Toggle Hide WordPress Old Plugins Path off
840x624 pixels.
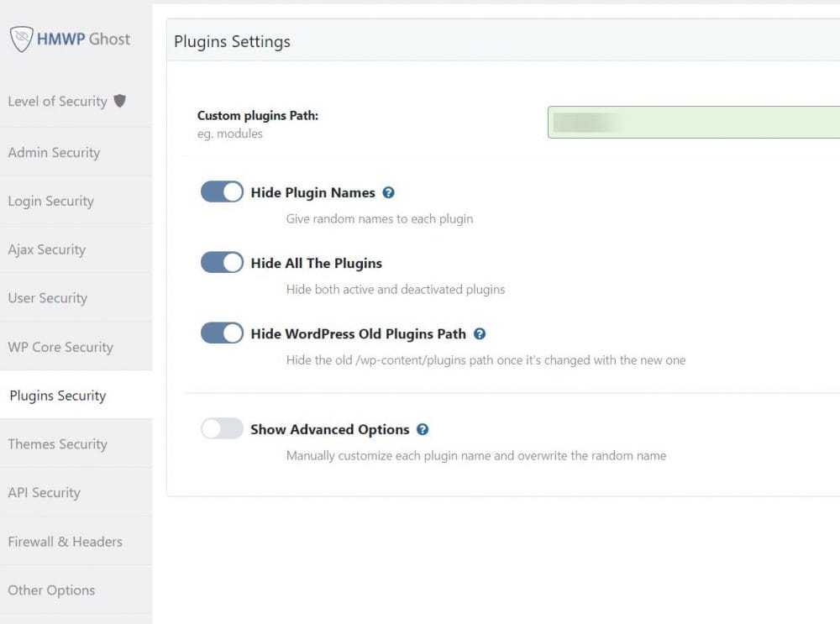pyautogui.click(x=221, y=333)
